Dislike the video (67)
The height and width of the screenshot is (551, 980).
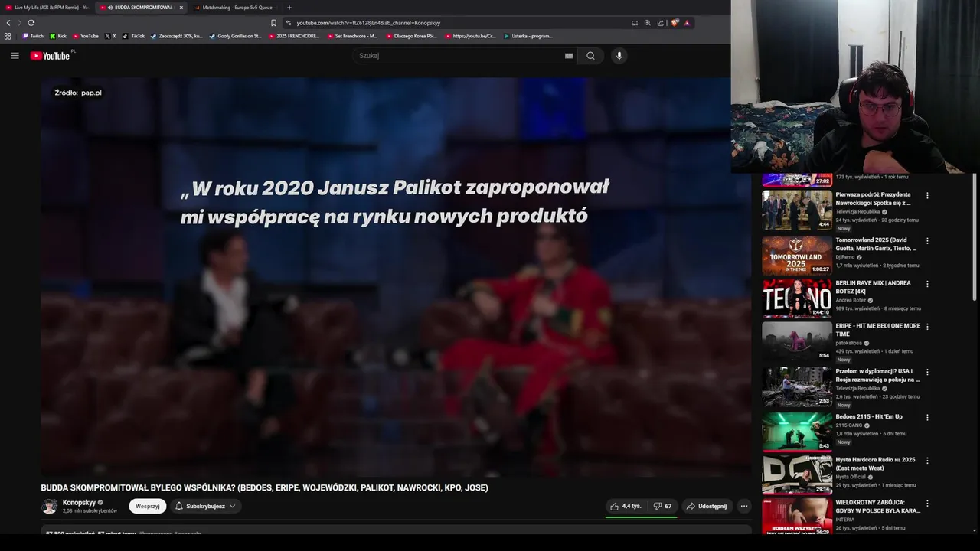(x=663, y=506)
